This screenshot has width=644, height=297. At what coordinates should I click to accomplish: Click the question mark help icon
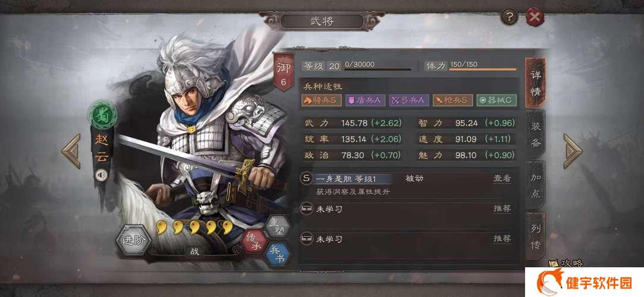pos(509,17)
